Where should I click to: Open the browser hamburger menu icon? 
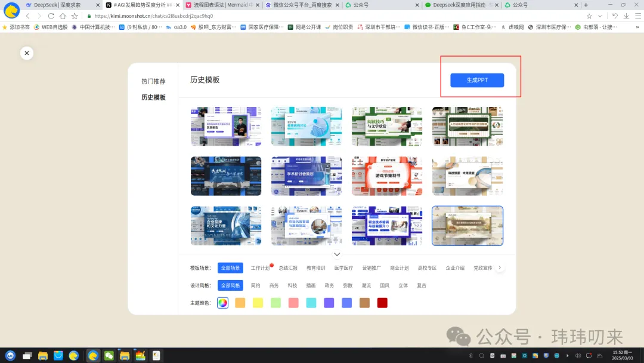coord(638,16)
